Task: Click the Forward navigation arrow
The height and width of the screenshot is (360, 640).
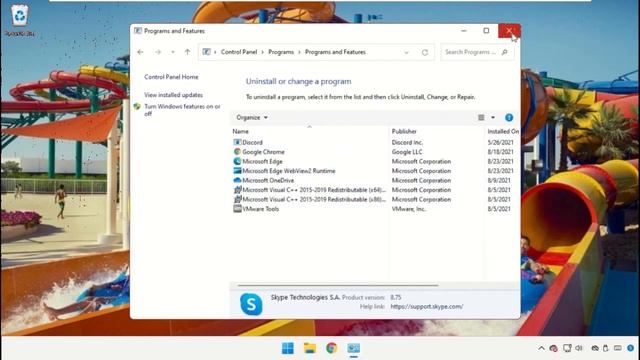Action: (158, 52)
